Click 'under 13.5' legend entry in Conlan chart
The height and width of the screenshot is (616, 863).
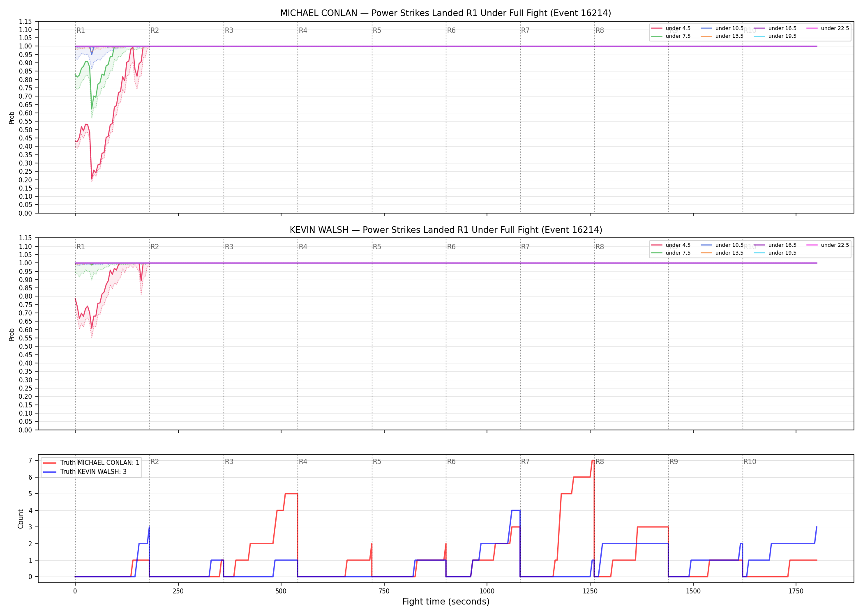722,36
